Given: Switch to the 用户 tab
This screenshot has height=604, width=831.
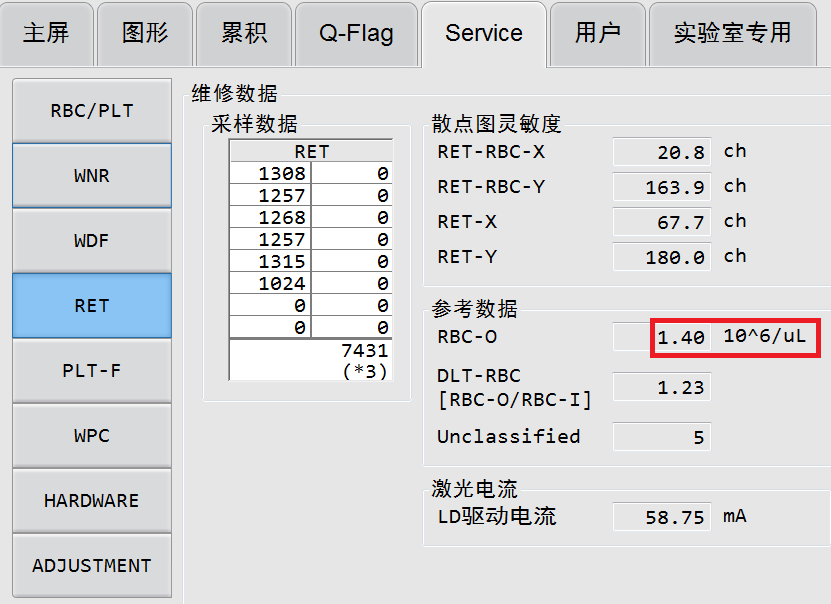Looking at the screenshot, I should 597,33.
